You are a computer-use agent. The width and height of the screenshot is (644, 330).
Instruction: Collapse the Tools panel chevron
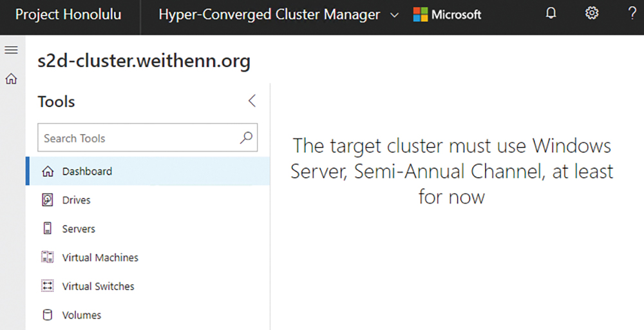pyautogui.click(x=252, y=101)
